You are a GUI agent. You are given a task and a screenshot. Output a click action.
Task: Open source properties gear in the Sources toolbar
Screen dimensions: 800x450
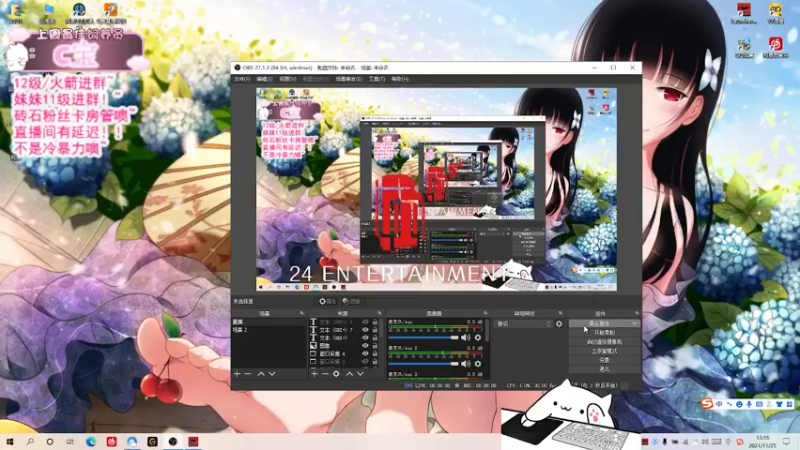click(336, 374)
